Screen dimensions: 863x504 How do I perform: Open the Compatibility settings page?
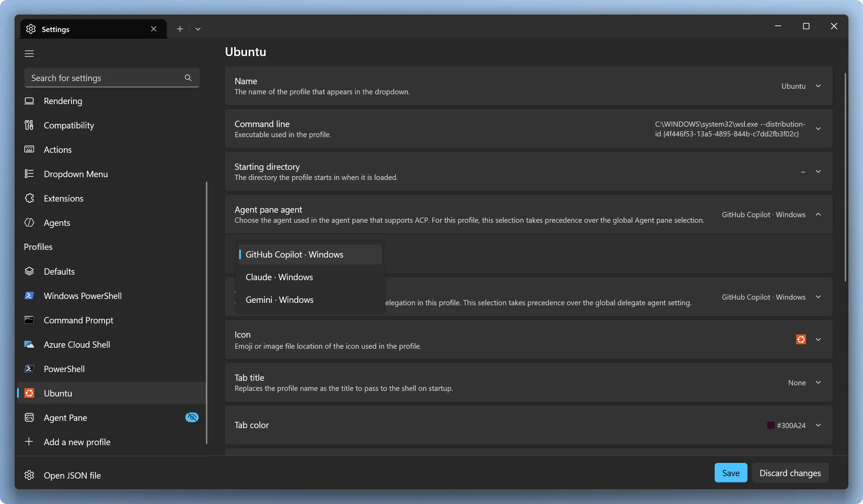click(111, 125)
